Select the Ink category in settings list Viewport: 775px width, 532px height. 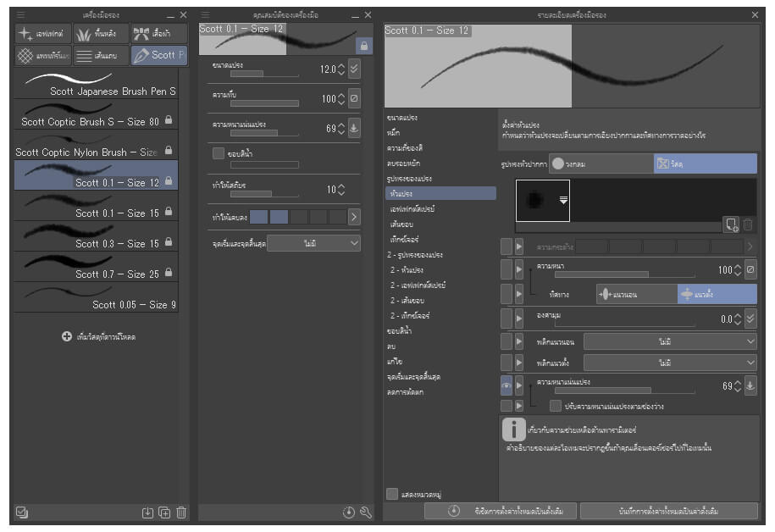click(391, 133)
